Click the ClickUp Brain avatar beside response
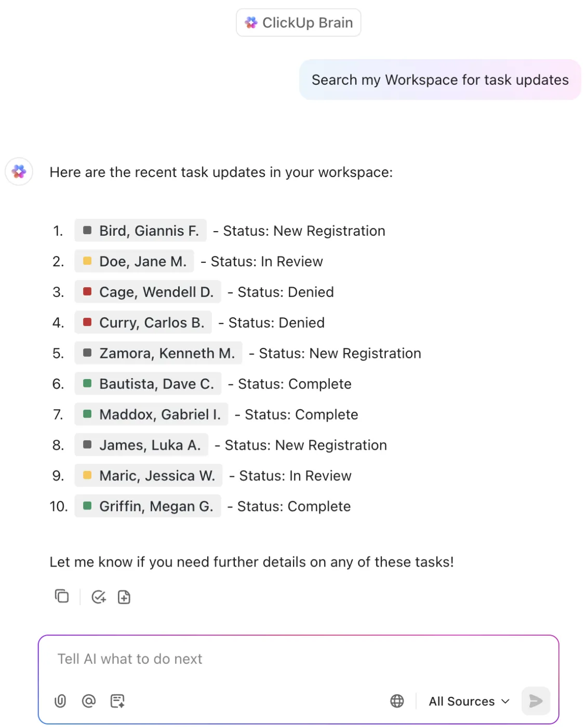 pos(19,171)
